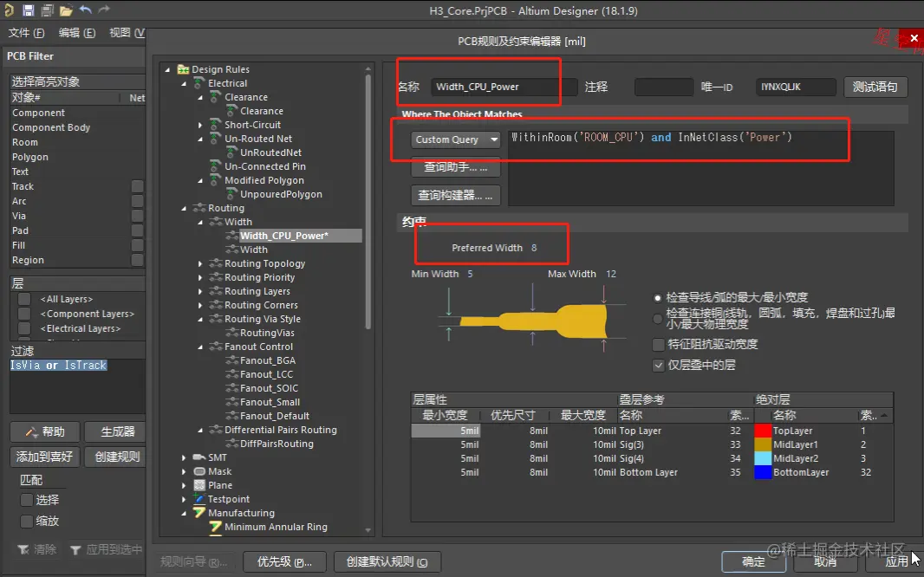
Task: Expand the SMT tree node
Action: point(184,457)
